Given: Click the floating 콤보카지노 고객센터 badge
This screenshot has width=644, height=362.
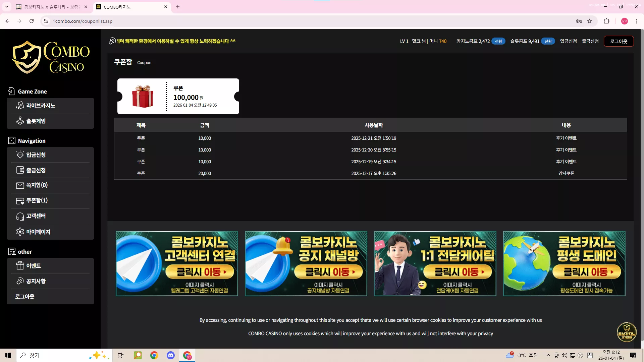Looking at the screenshot, I should click(x=627, y=332).
